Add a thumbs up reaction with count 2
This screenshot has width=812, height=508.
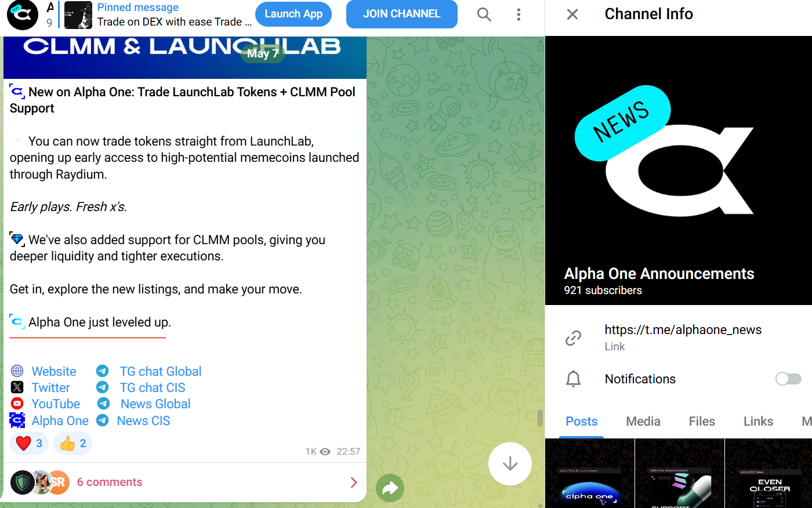(73, 444)
